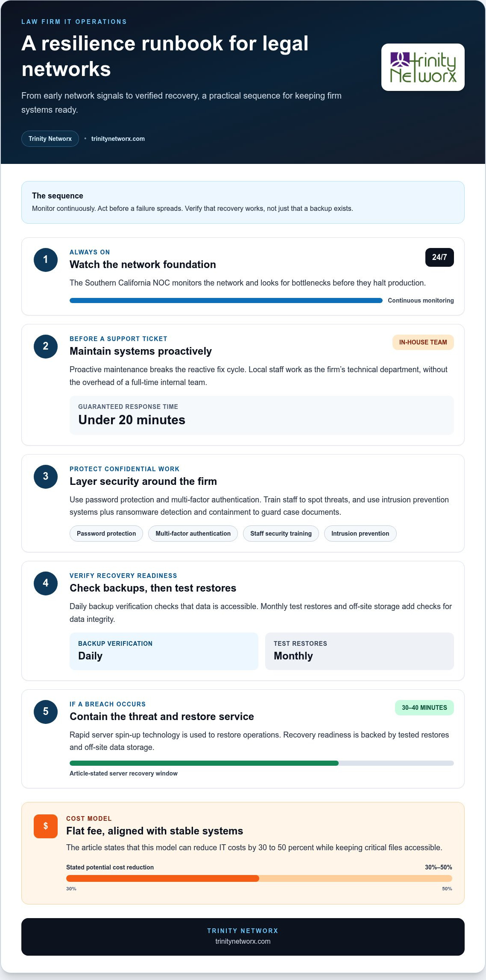Image resolution: width=486 pixels, height=980 pixels.
Task: Open the trinitynetworx.com link in header
Action: click(x=118, y=139)
